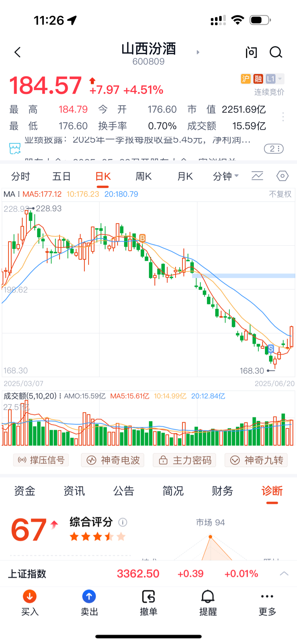Tap the 买入 buy button
This screenshot has width=297, height=644.
(x=30, y=603)
